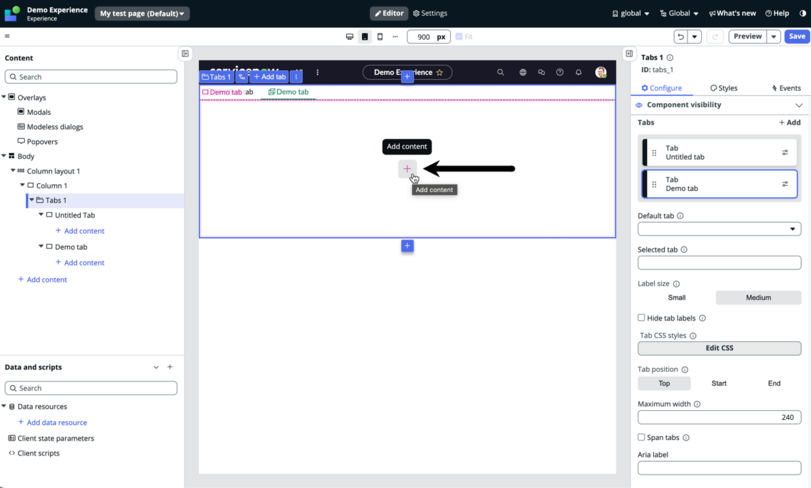
Task: Click the help icon in preview header
Action: pos(560,72)
